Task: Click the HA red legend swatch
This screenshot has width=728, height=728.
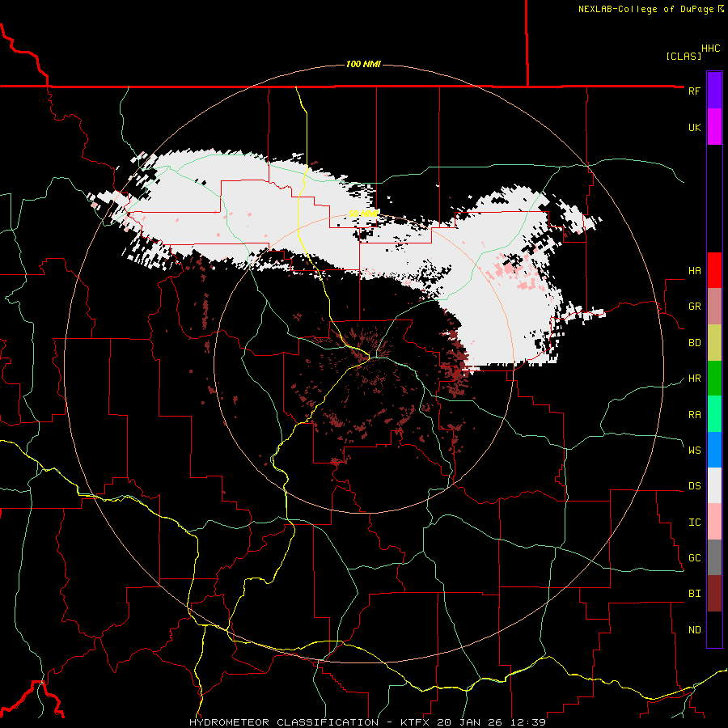Action: [714, 270]
